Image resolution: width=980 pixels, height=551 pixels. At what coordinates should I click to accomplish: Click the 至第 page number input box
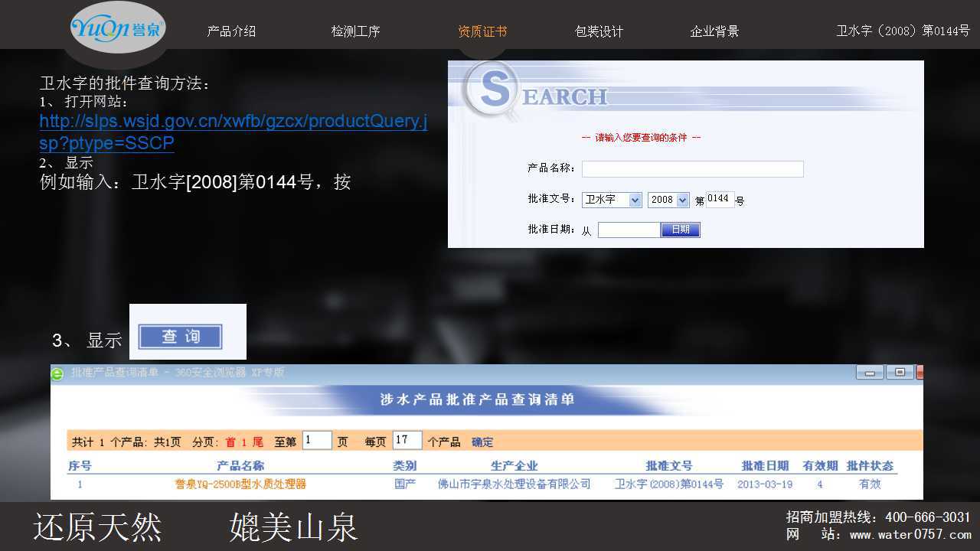tap(317, 441)
